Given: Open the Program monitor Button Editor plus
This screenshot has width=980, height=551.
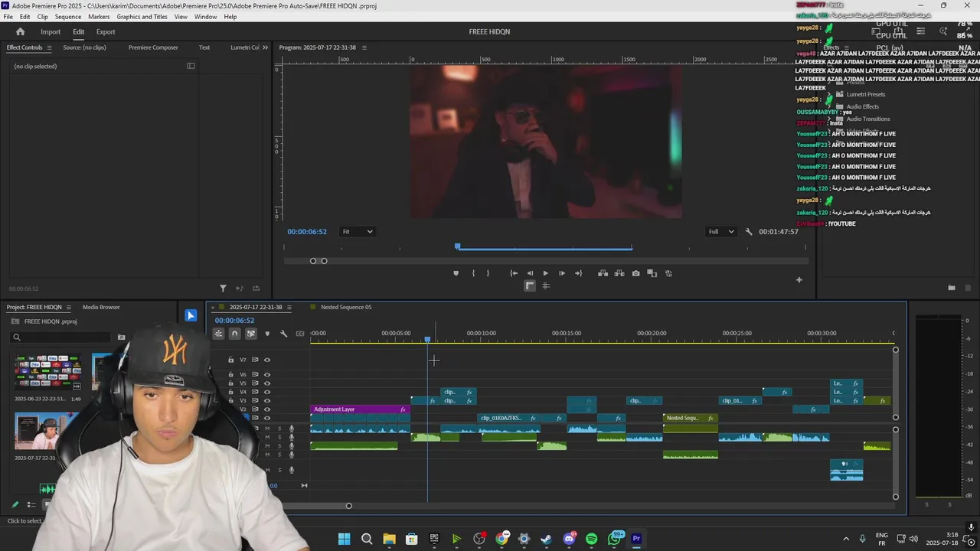Looking at the screenshot, I should [x=799, y=279].
